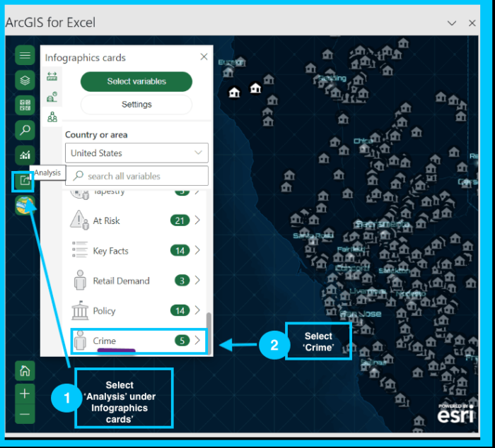Expand the Crime category chevron

(x=197, y=340)
